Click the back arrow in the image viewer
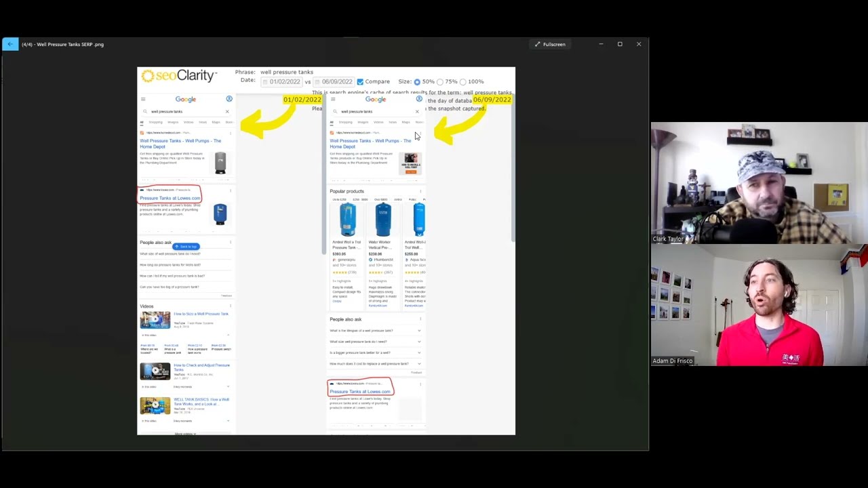Viewport: 868px width, 488px height. [10, 44]
